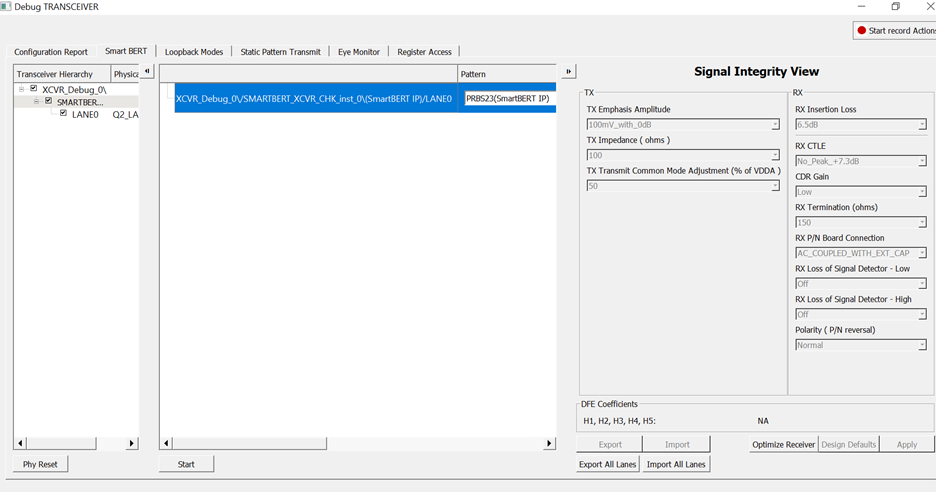Click the Phy Reset button

point(40,464)
